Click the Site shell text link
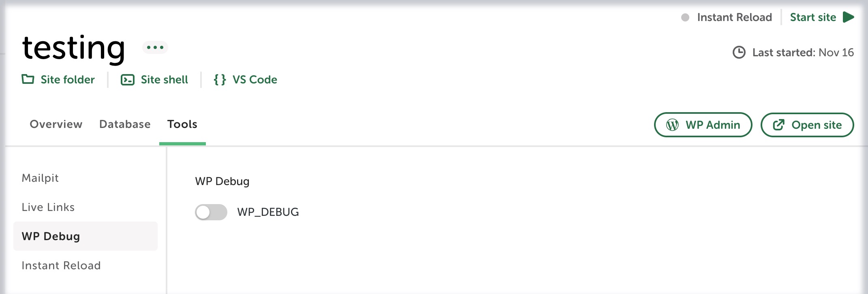 (164, 80)
